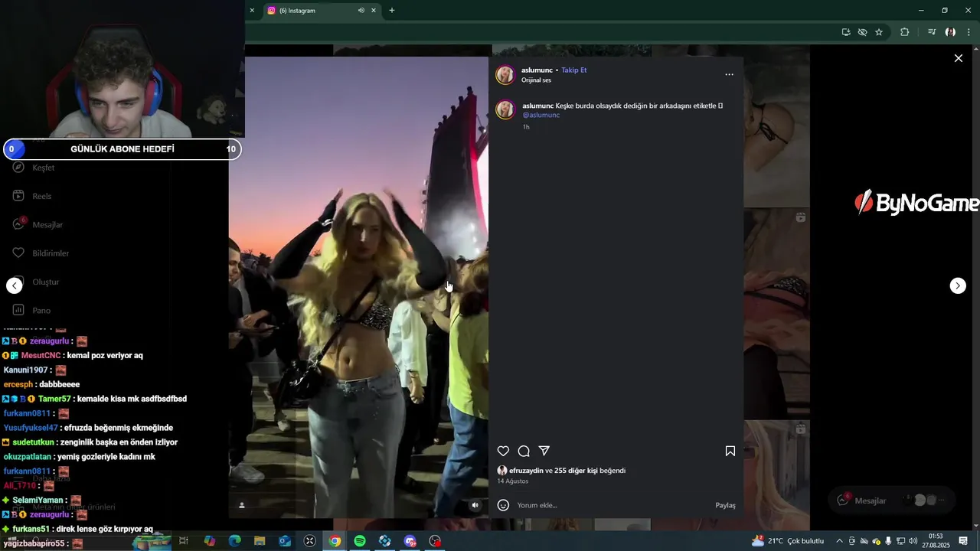Viewport: 980px width, 551px height.
Task: Open Chrome profile avatar
Action: click(950, 32)
